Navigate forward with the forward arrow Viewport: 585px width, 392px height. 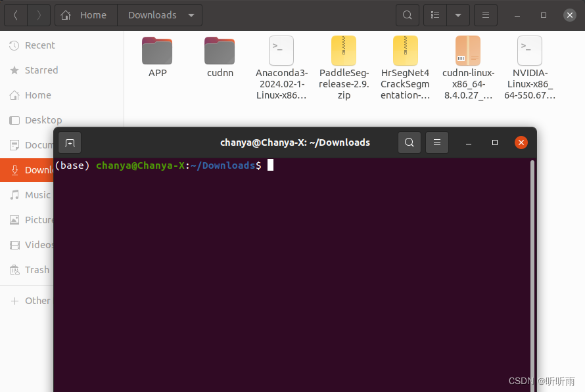pyautogui.click(x=39, y=14)
